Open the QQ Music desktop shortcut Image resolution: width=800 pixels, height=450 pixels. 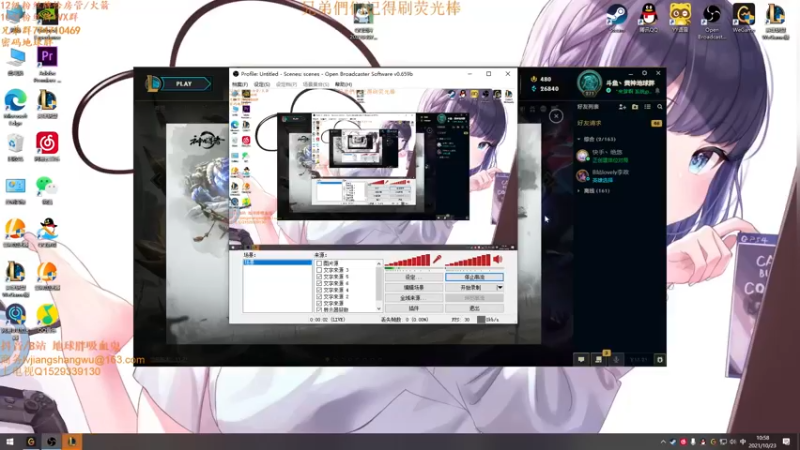click(47, 319)
